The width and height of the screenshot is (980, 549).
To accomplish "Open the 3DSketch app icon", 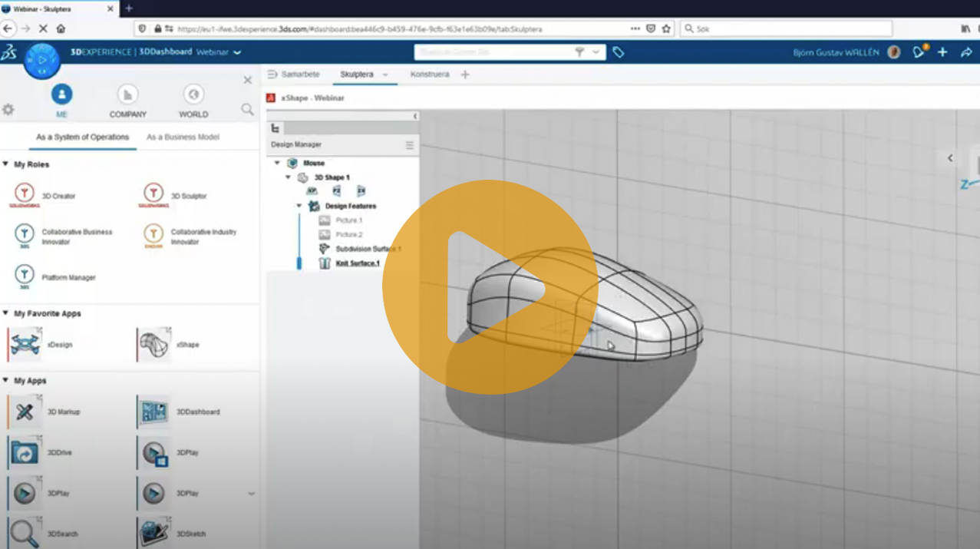I will [x=153, y=534].
